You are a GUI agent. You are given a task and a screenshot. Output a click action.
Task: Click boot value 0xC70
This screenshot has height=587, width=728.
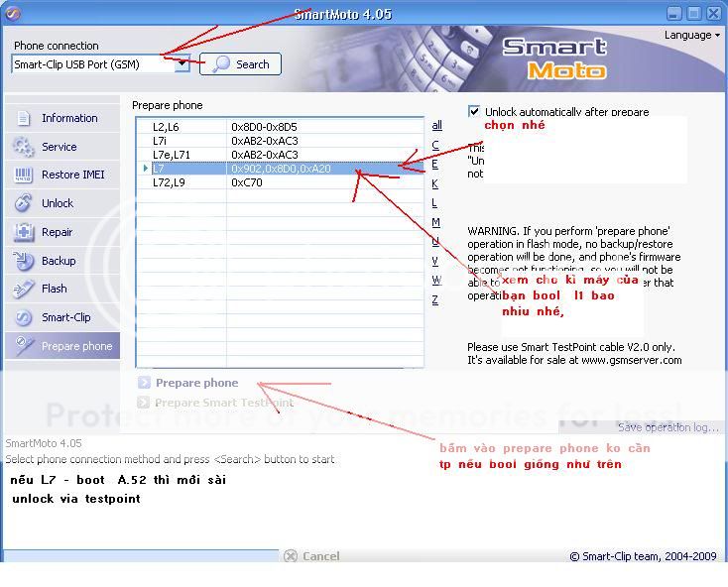pos(247,182)
